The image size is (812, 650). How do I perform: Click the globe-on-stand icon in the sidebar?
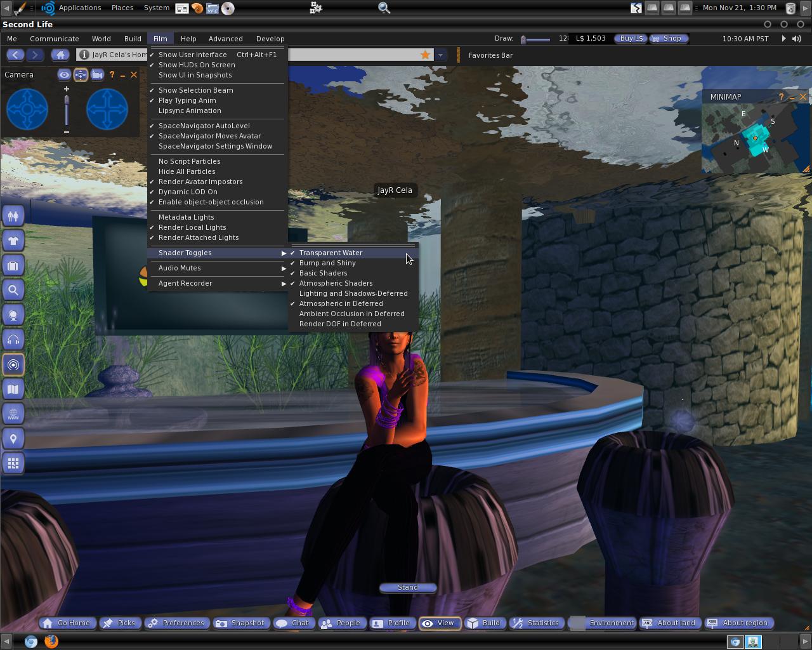click(13, 315)
